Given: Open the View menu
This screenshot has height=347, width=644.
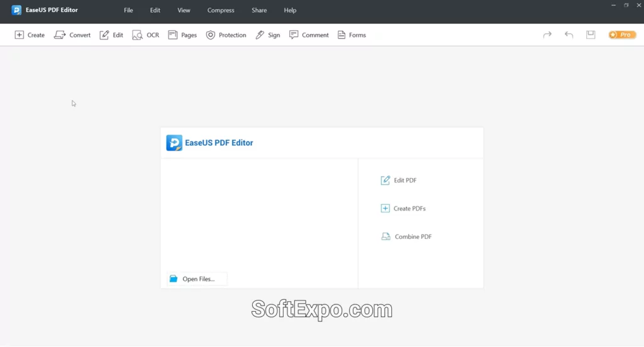Looking at the screenshot, I should (184, 10).
